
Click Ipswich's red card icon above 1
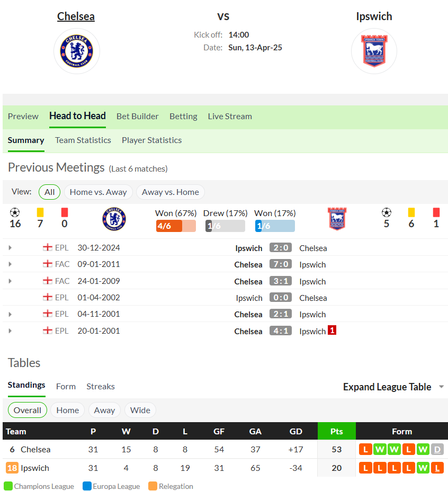click(436, 212)
